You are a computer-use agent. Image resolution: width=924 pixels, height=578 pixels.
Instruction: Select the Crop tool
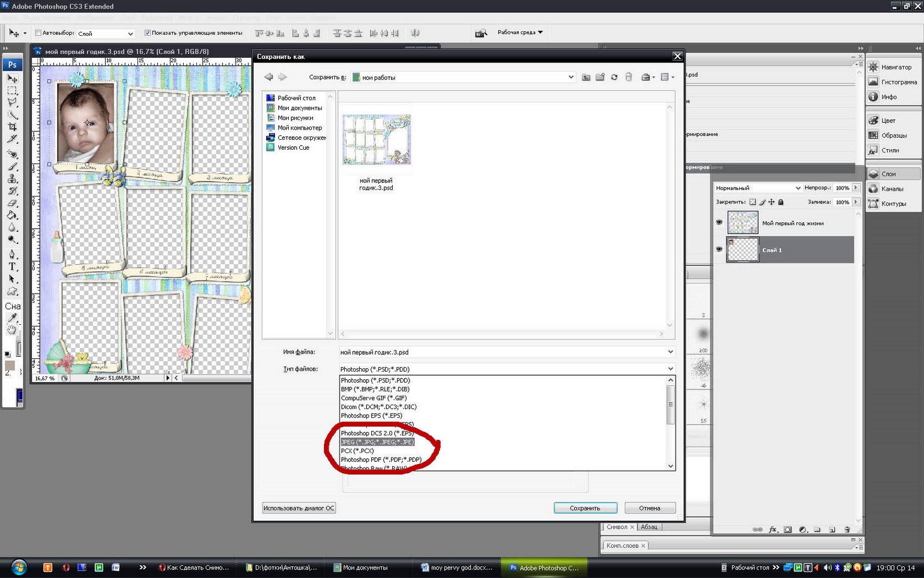(x=12, y=127)
